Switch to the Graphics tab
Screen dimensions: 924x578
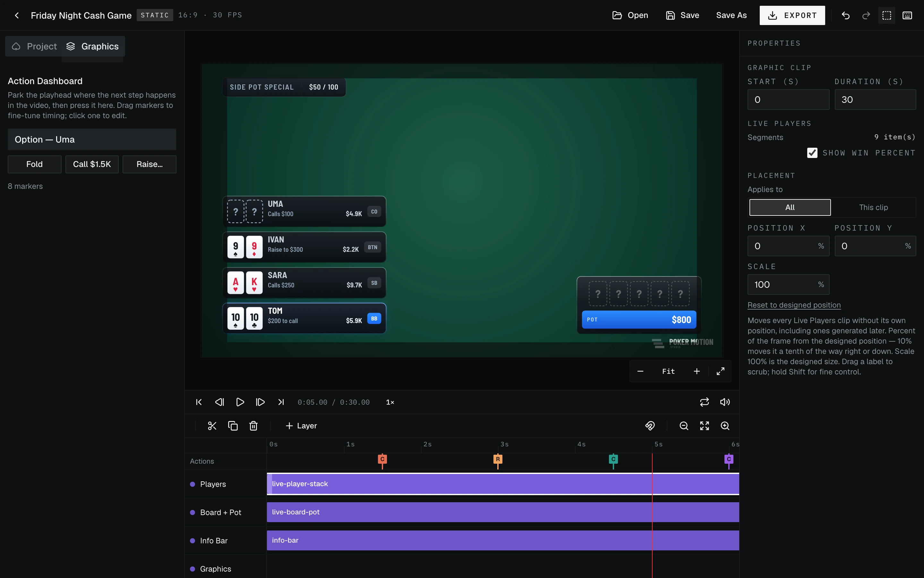92,46
